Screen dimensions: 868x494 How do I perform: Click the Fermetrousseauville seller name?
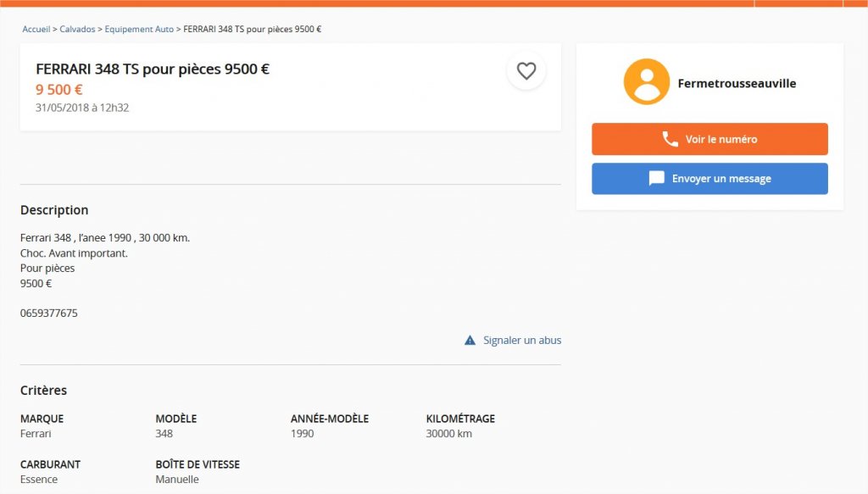(x=737, y=84)
